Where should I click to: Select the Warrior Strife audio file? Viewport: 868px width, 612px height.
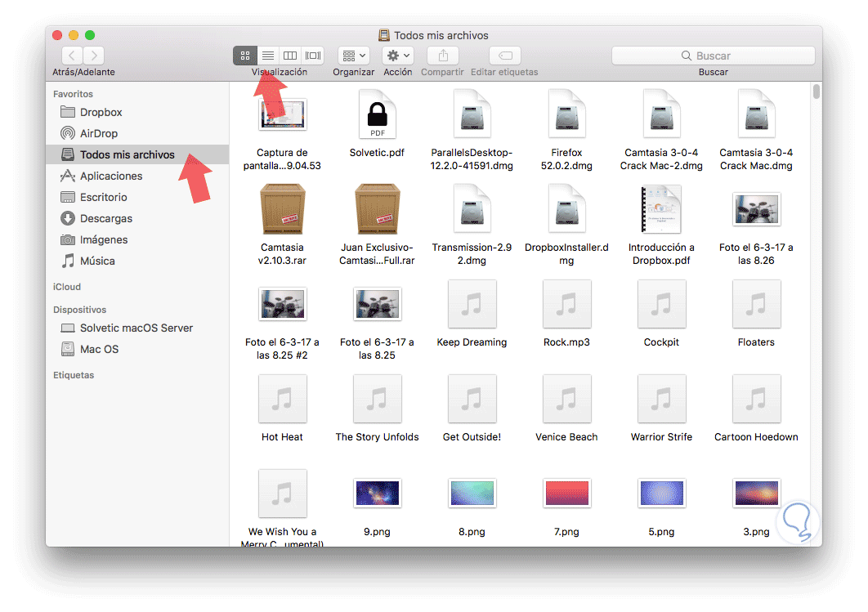pyautogui.click(x=661, y=399)
